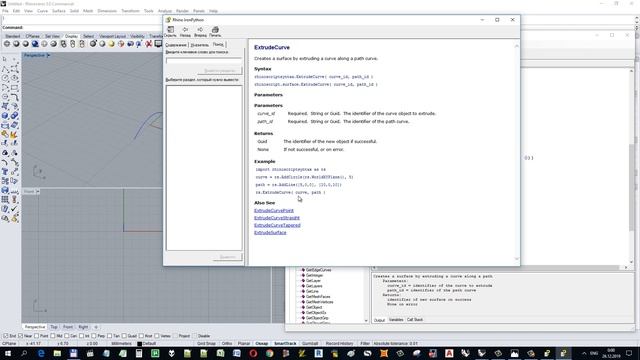Toggle Grid Snap in the status bar
This screenshot has height=360, width=640.
(x=206, y=344)
